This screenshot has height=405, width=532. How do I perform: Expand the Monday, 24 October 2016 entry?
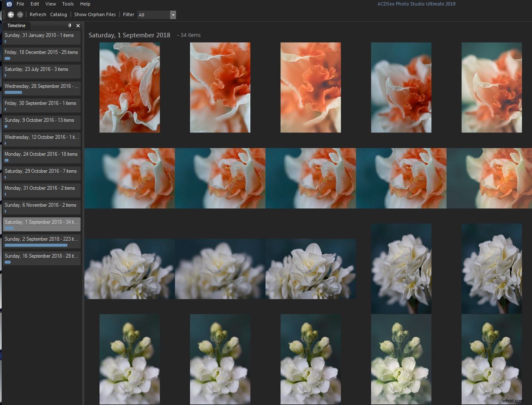[x=41, y=154]
